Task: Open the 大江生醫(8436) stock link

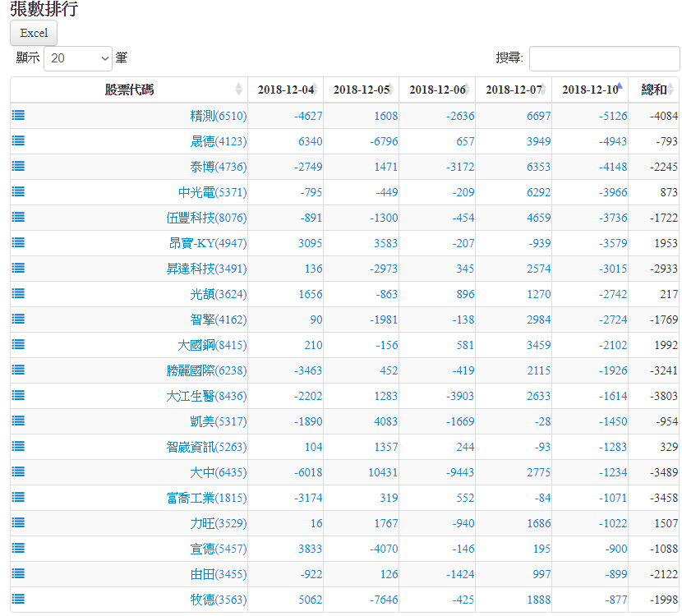Action: pyautogui.click(x=205, y=397)
